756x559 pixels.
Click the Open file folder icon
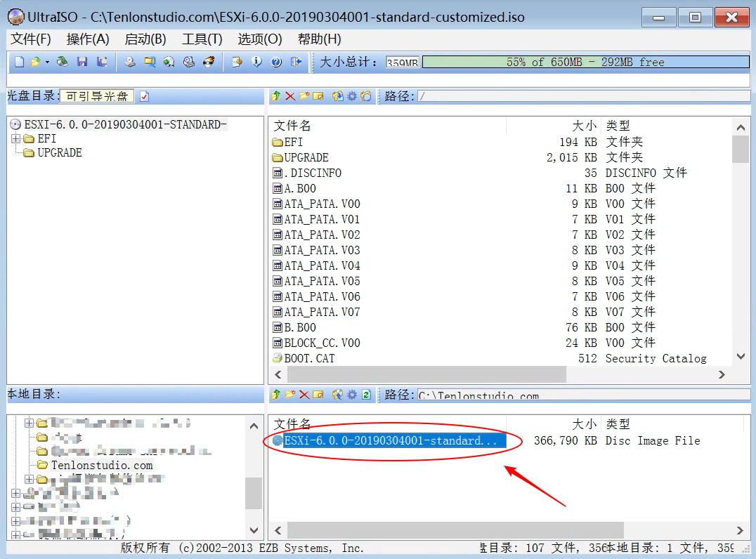click(35, 62)
